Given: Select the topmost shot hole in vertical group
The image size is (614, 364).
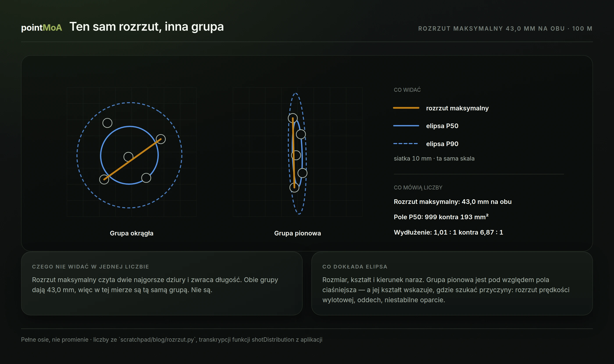Looking at the screenshot, I should click(x=293, y=118).
